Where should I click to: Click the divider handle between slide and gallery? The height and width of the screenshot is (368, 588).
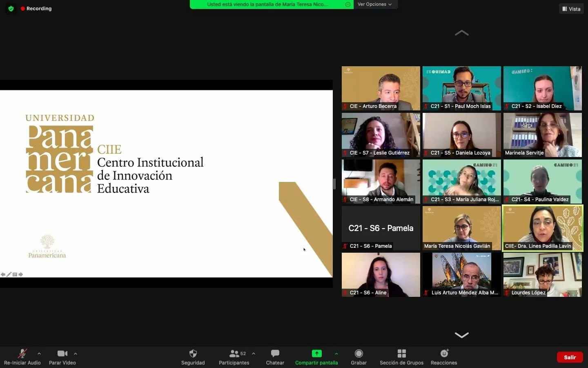(x=334, y=184)
